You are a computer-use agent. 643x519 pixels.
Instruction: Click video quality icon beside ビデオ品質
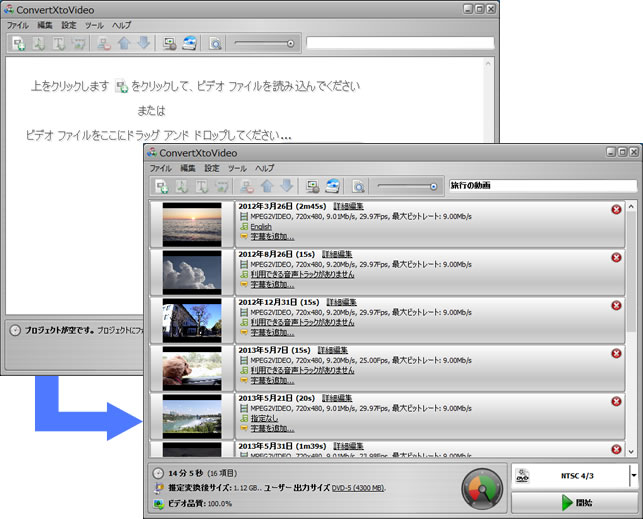[x=158, y=504]
